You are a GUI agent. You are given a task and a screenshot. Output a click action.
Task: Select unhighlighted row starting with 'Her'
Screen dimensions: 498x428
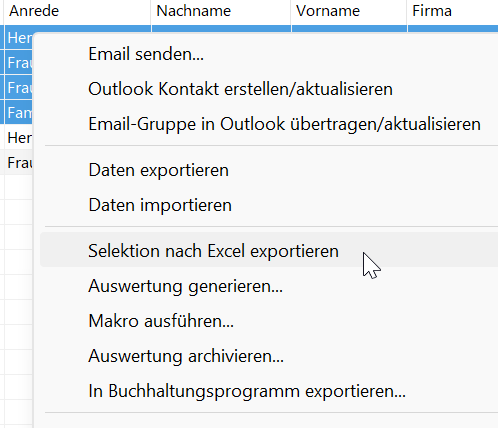click(19, 138)
